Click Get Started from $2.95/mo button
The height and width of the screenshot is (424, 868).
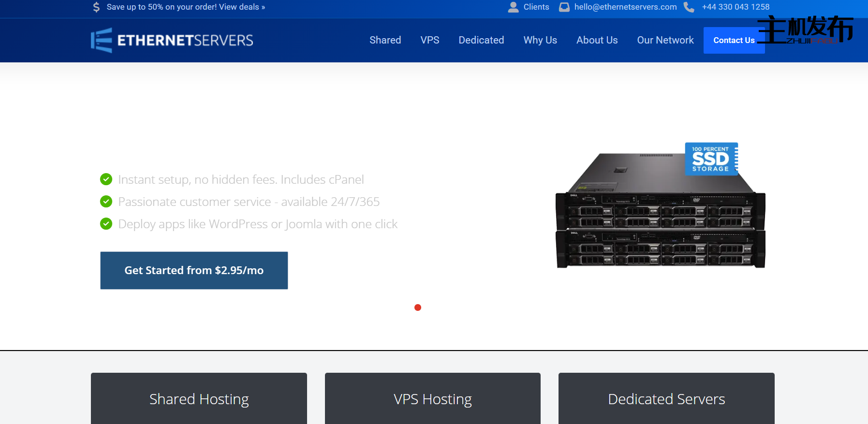tap(194, 270)
